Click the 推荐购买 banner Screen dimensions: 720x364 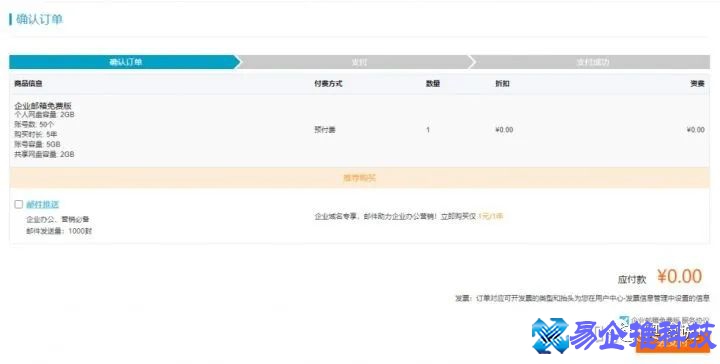360,178
